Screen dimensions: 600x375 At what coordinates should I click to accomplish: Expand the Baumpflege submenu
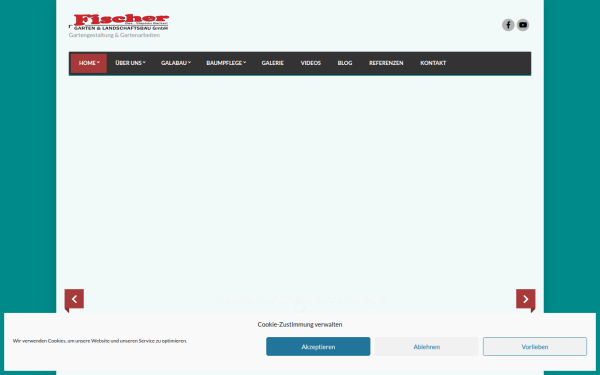coord(226,63)
